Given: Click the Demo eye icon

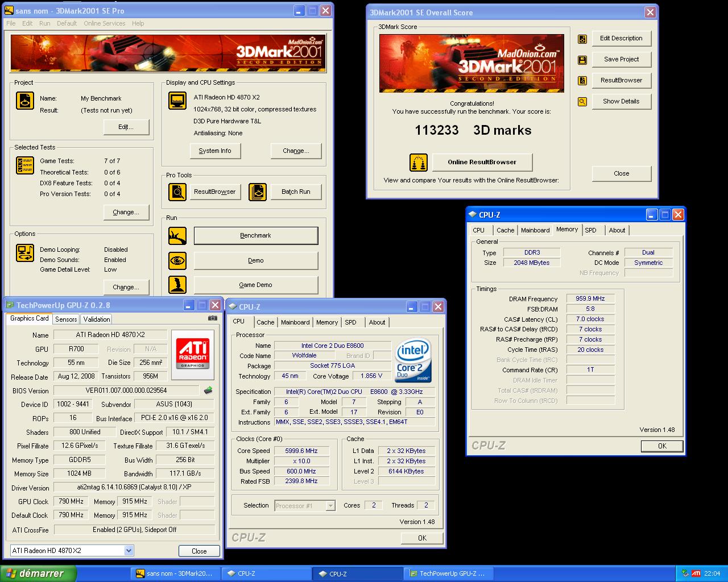Looking at the screenshot, I should (177, 260).
